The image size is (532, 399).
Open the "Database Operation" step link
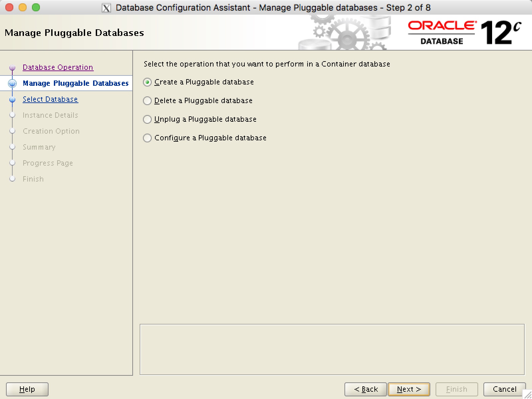58,67
